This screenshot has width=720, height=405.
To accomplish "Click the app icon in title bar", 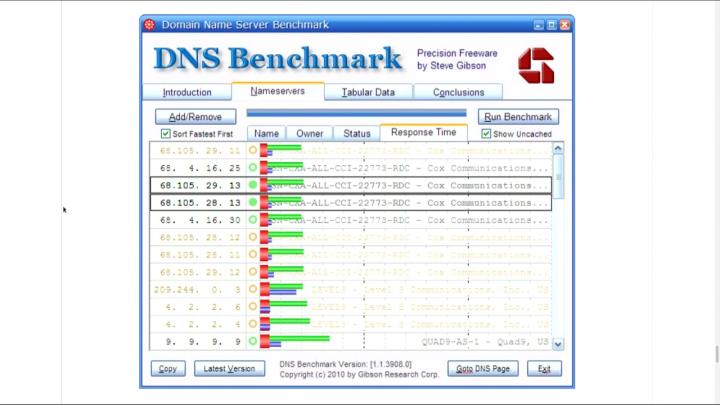I will click(x=150, y=25).
